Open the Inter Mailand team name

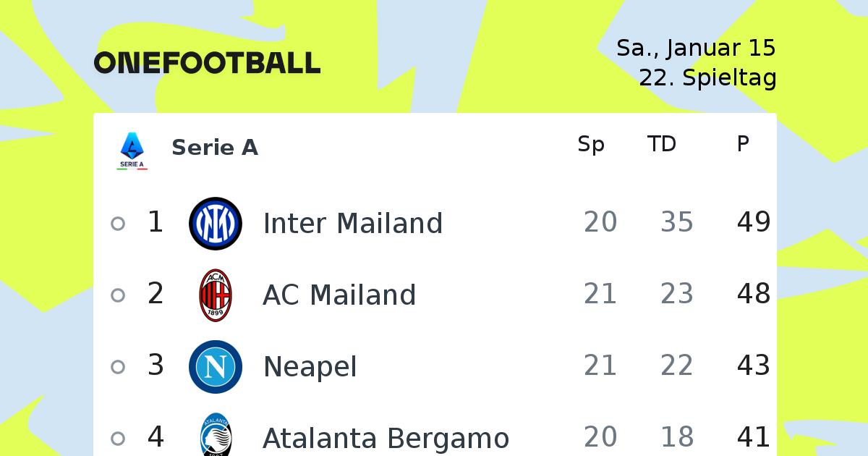[353, 224]
